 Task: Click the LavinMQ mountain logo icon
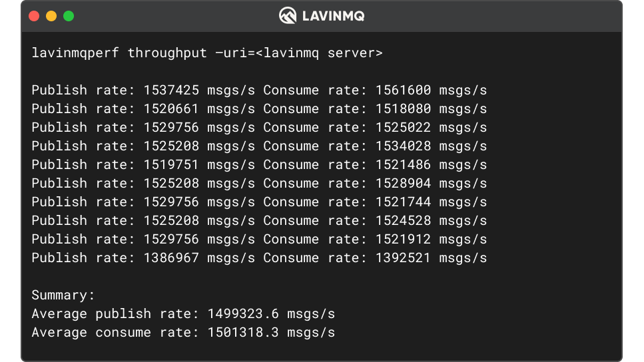(287, 16)
